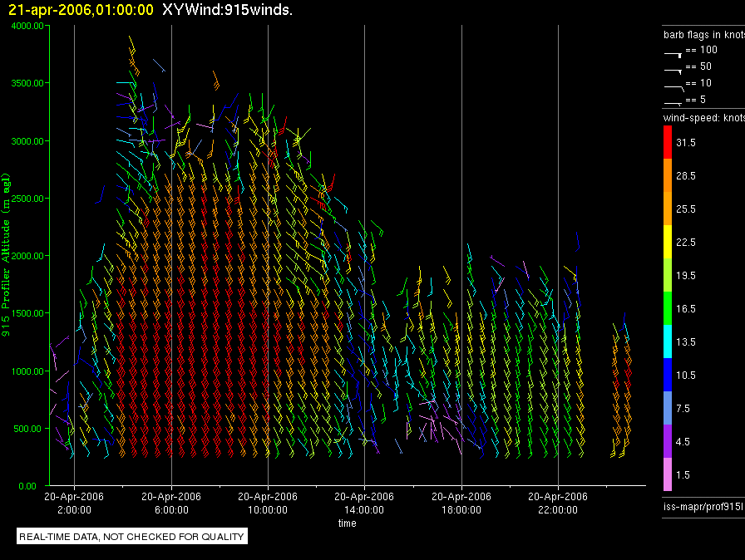745x560 pixels.
Task: Click the 50-knot barb flag symbol
Action: point(673,69)
